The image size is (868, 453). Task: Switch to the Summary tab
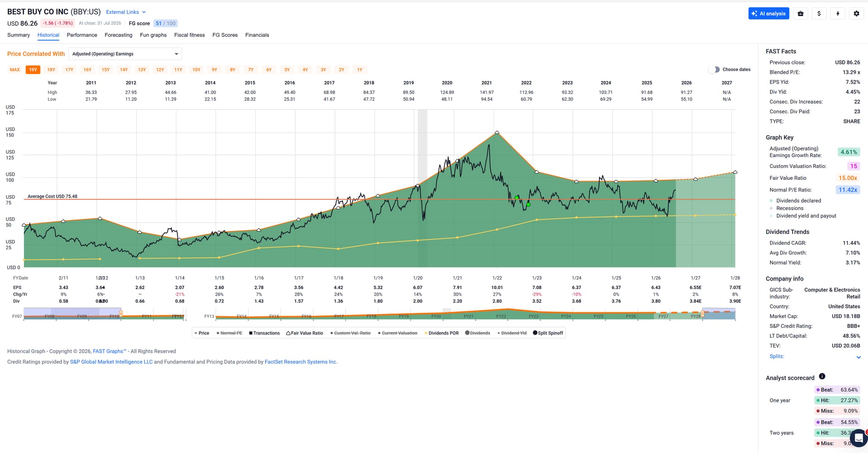click(x=19, y=35)
